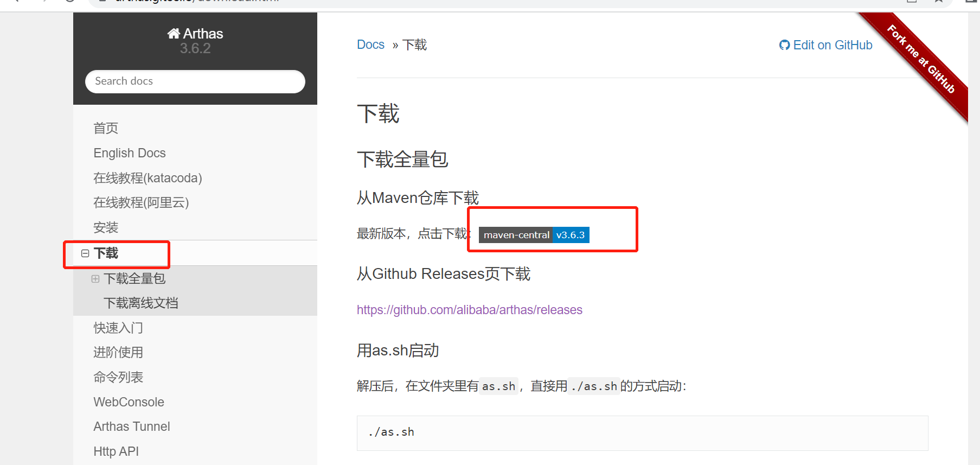Click the 解压后，在文件夹里有 text
980x465 pixels.
click(x=418, y=386)
